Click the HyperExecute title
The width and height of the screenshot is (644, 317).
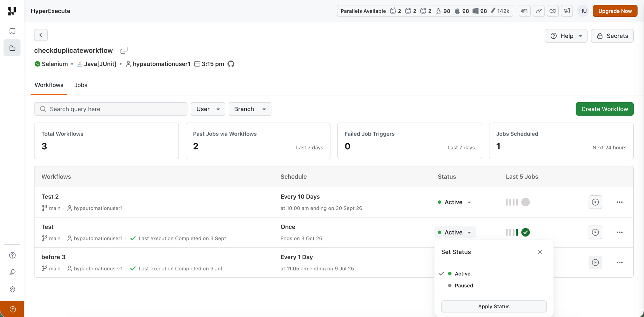[51, 11]
